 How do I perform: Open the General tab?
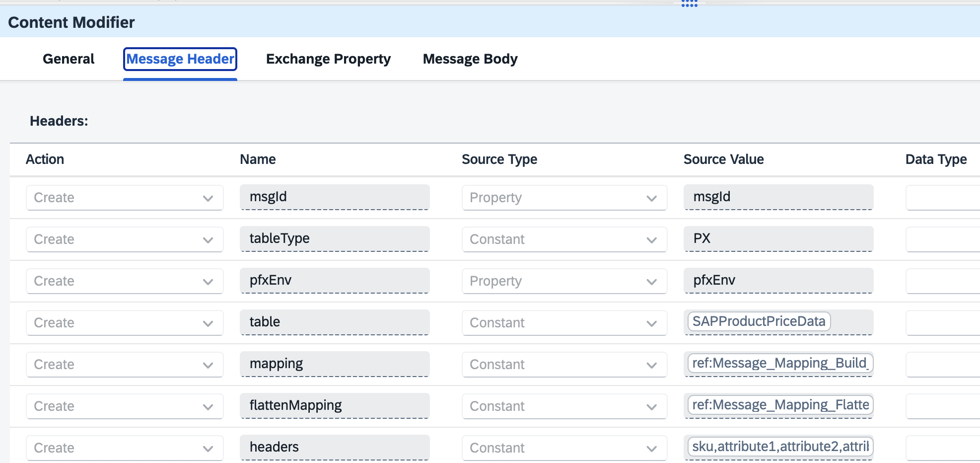click(x=69, y=59)
